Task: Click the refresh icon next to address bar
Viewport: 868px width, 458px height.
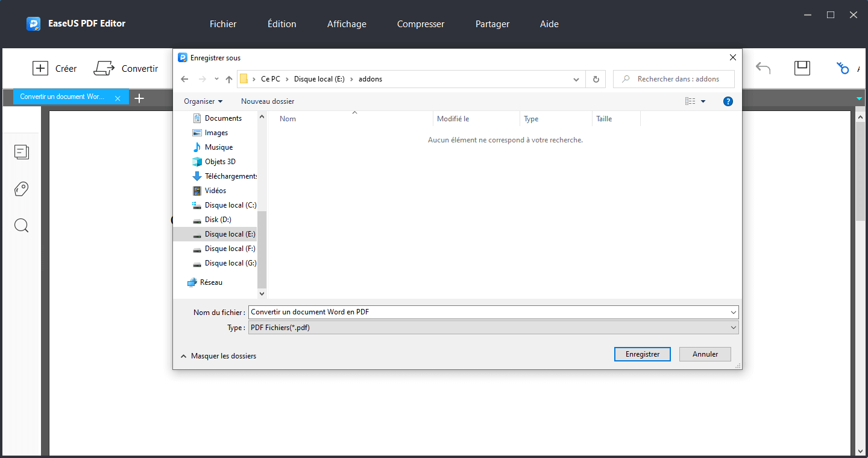Action: (x=596, y=78)
